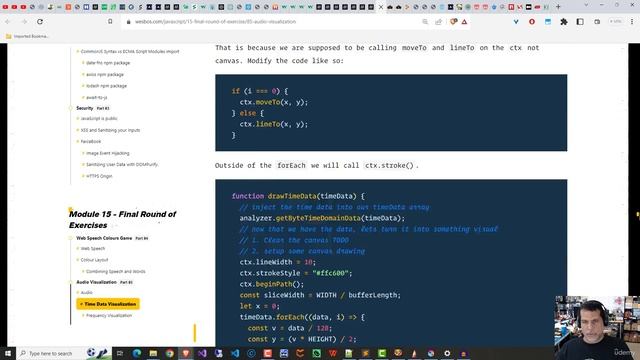Select highlighted Time Data Visualization item
The width and height of the screenshot is (640, 360).
pos(108,304)
